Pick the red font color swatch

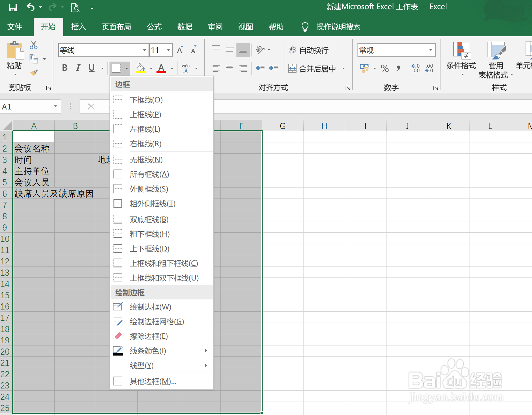point(161,72)
